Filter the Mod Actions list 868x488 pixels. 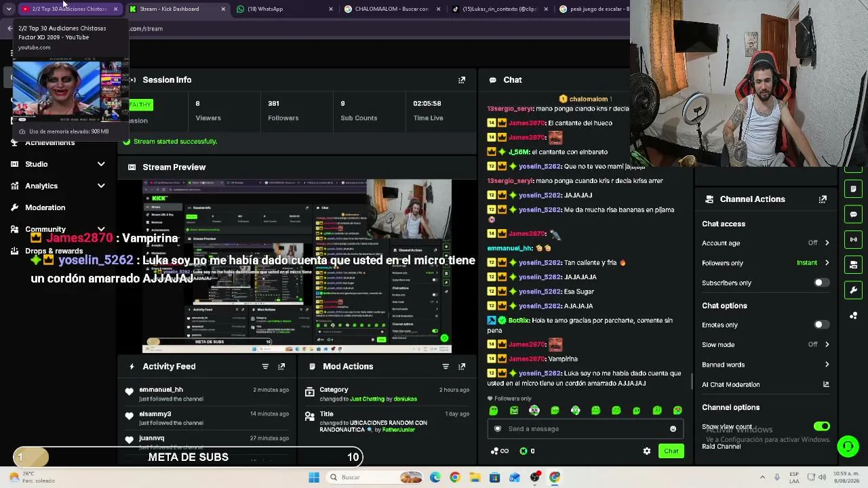446,367
